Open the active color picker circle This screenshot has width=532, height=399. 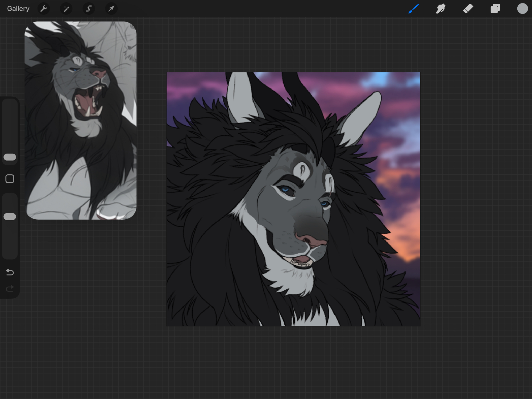[522, 9]
